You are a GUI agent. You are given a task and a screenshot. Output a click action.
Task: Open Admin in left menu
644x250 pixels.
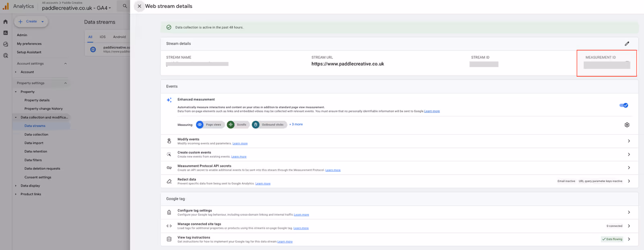pyautogui.click(x=22, y=35)
